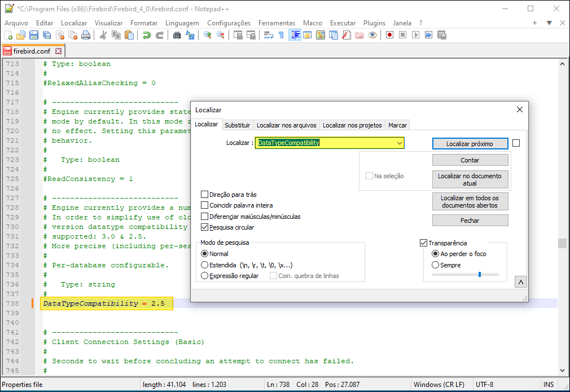Start macro recording with the red dot icon
Screen dimensions: 570x392
(x=390, y=35)
